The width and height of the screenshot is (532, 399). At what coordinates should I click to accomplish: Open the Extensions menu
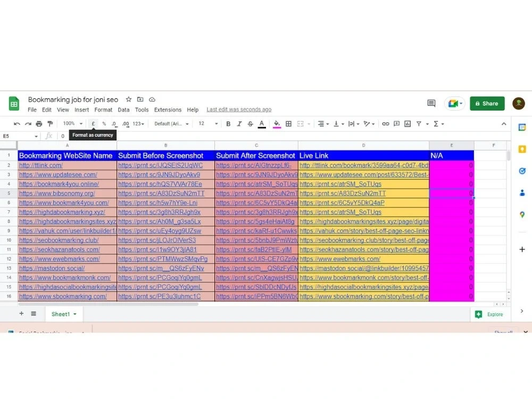point(168,110)
